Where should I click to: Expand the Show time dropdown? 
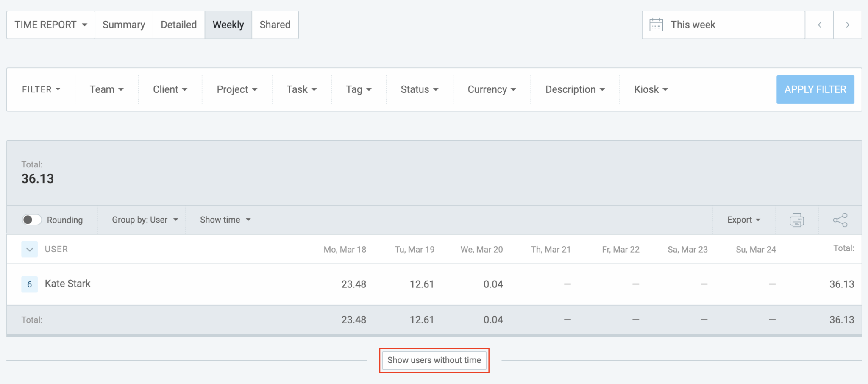click(225, 220)
